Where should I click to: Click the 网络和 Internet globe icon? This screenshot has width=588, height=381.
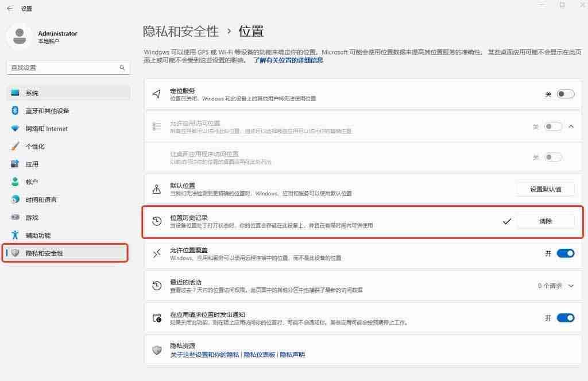tap(16, 128)
